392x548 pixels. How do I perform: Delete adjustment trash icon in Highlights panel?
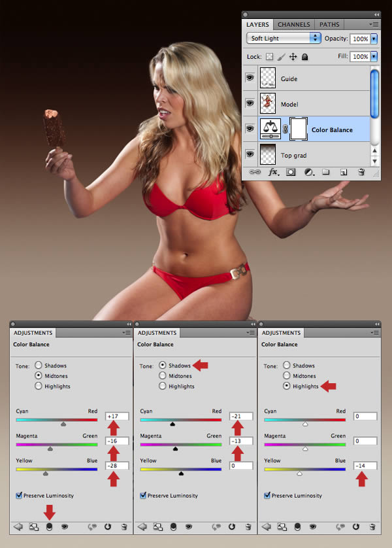point(372,526)
